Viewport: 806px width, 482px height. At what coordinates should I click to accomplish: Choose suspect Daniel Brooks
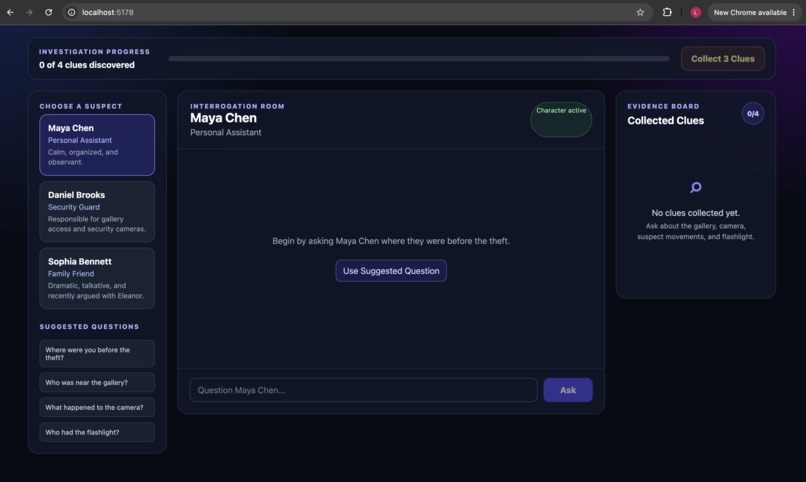point(97,212)
